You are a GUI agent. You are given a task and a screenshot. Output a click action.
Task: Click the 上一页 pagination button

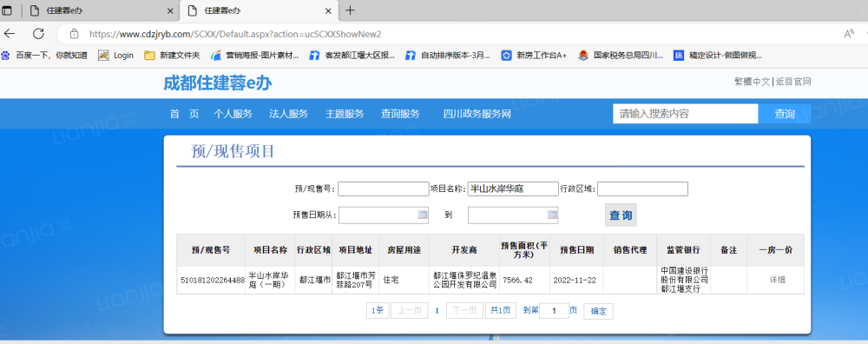[x=409, y=311]
